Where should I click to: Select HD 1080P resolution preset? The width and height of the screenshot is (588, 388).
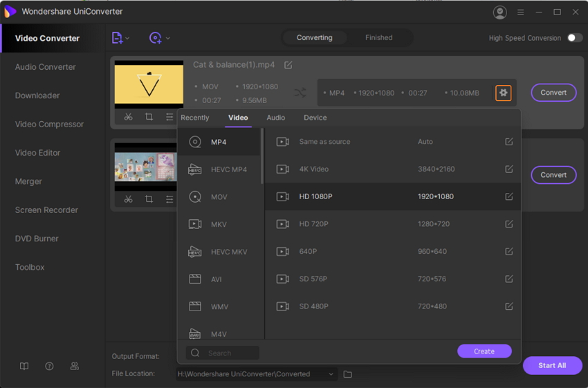393,196
